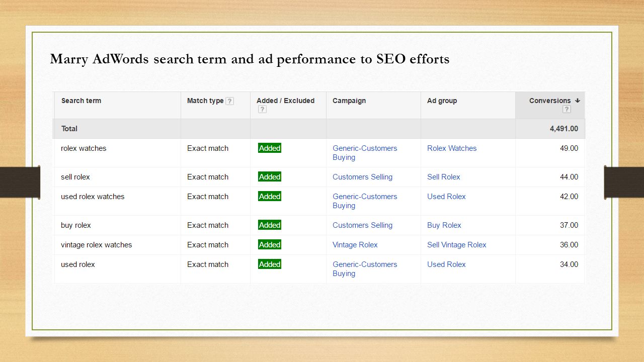Viewport: 644px width, 362px height.
Task: Click the Added badge for sell rolex
Action: point(270,177)
